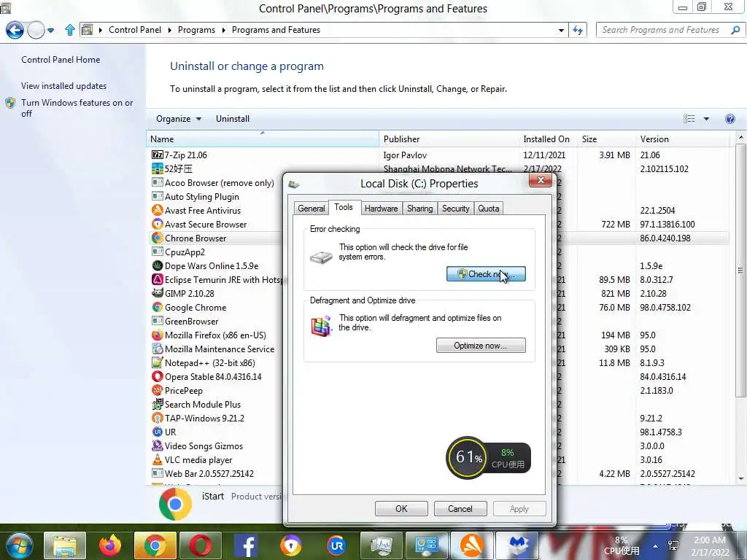Viewport: 747px width, 560px height.
Task: Click the Avast Free Antivirus icon
Action: coord(157,210)
